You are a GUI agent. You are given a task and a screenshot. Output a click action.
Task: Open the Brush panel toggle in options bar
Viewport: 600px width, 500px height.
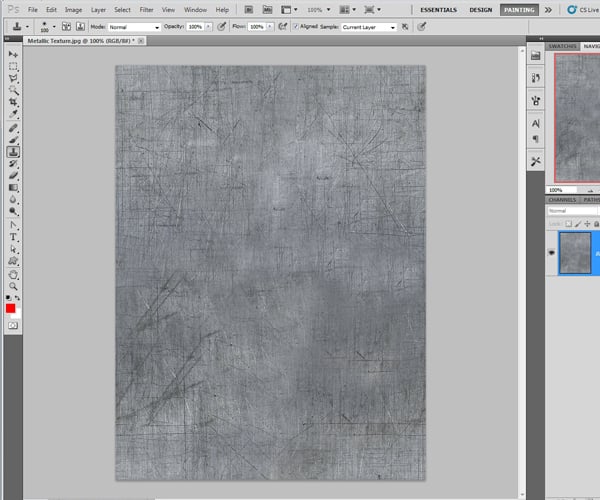[66, 26]
